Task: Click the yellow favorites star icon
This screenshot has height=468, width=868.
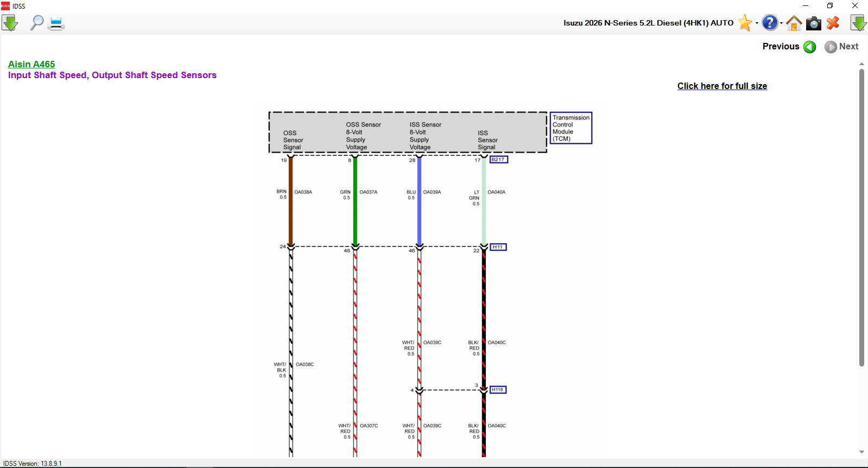Action: point(745,23)
